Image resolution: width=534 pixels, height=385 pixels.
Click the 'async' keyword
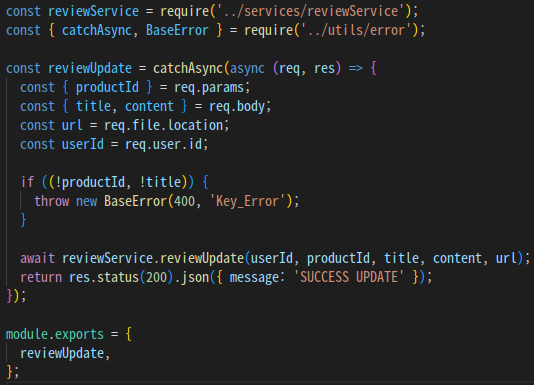coord(247,68)
